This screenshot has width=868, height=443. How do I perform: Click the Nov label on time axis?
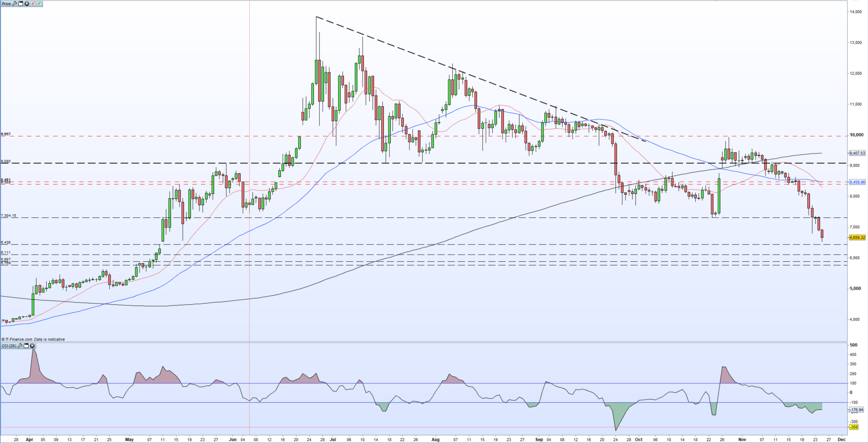tap(742, 439)
